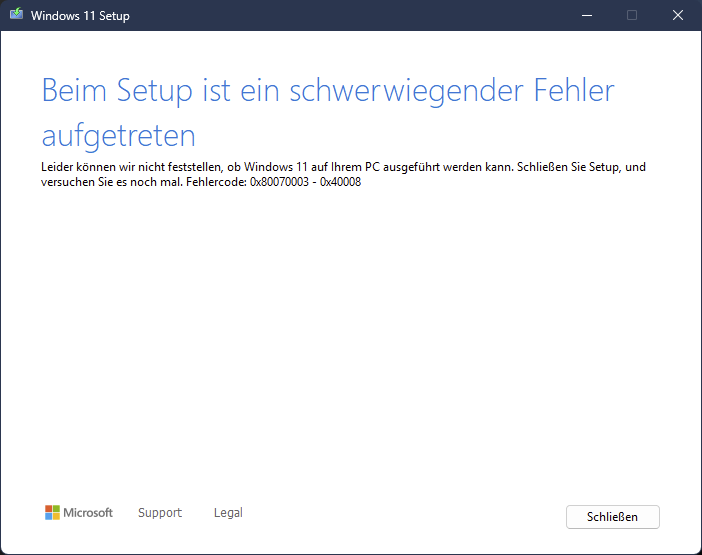Close the Setup window with X
The width and height of the screenshot is (702, 555).
coord(678,16)
